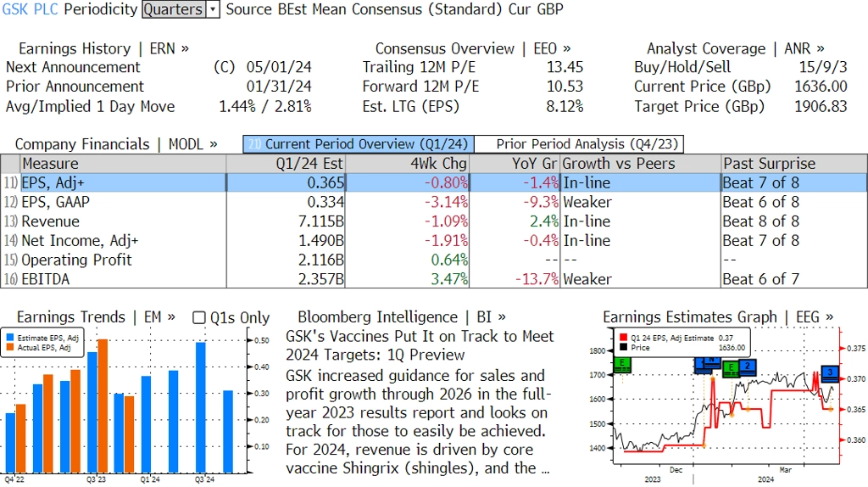Screen dimensions: 868x487
Task: Click blue marker numbered 2 on estimates graph
Action: (748, 367)
